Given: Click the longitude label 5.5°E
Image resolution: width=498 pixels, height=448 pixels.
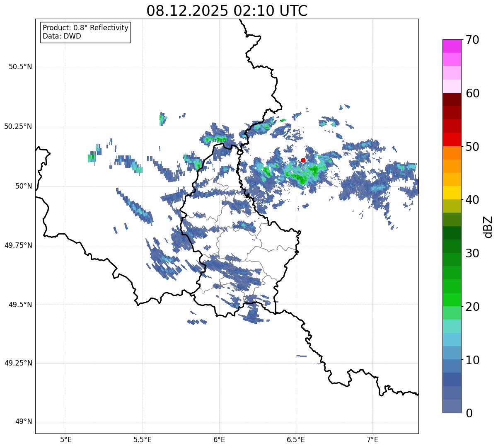Looking at the screenshot, I should pyautogui.click(x=143, y=439).
